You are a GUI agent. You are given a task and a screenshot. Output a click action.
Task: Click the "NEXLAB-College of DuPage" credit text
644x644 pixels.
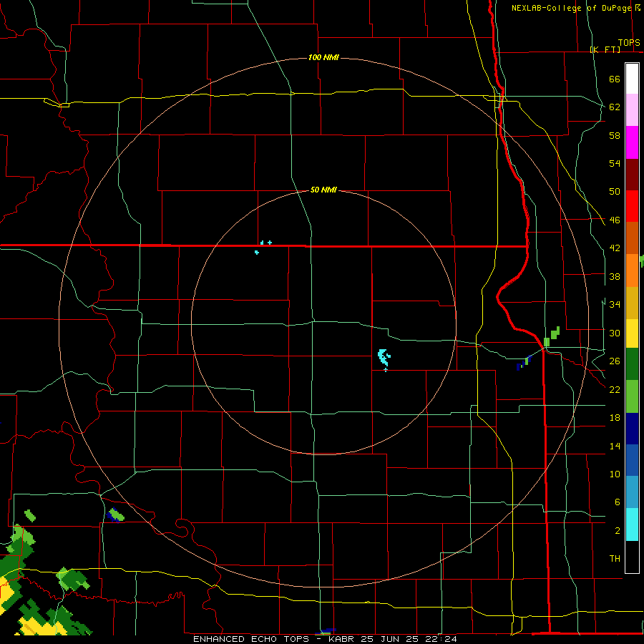click(572, 8)
